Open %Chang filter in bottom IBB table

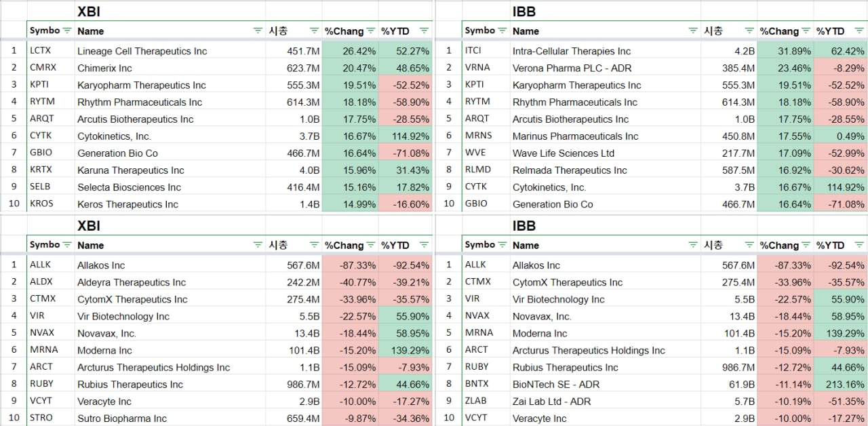[805, 245]
